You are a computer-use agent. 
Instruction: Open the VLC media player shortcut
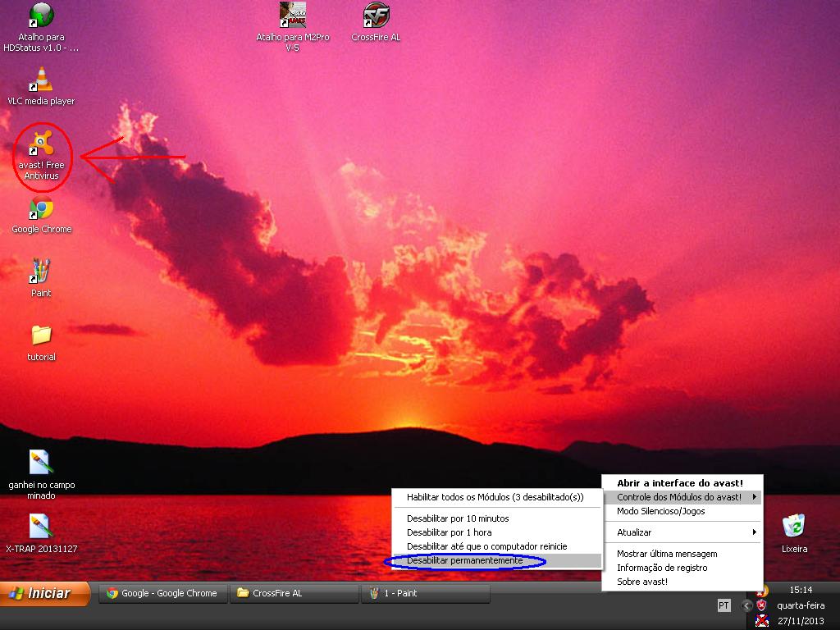pos(41,82)
